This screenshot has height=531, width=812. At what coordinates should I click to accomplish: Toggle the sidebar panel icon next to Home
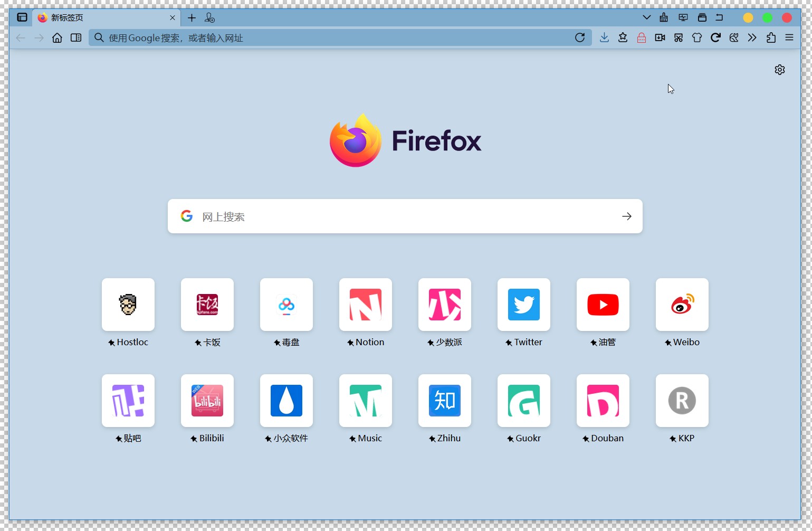pos(76,37)
